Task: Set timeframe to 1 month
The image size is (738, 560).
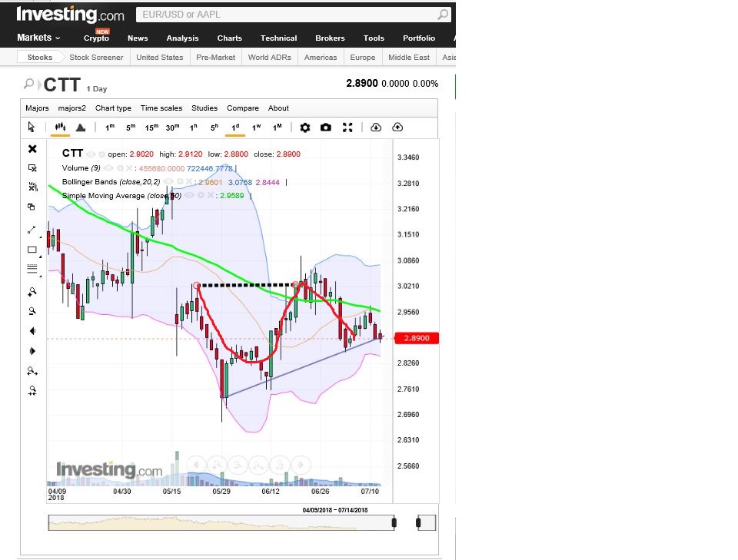Action: pyautogui.click(x=278, y=128)
